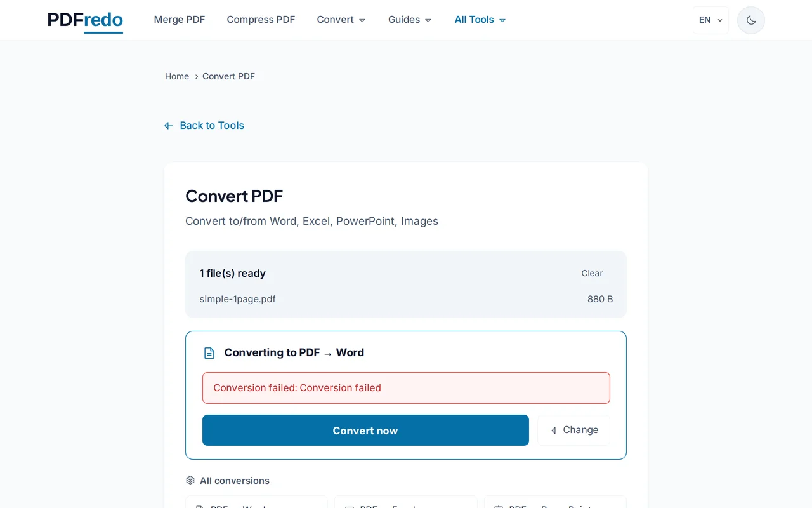This screenshot has width=812, height=508.
Task: Click the PDFredo logo
Action: [x=84, y=21]
